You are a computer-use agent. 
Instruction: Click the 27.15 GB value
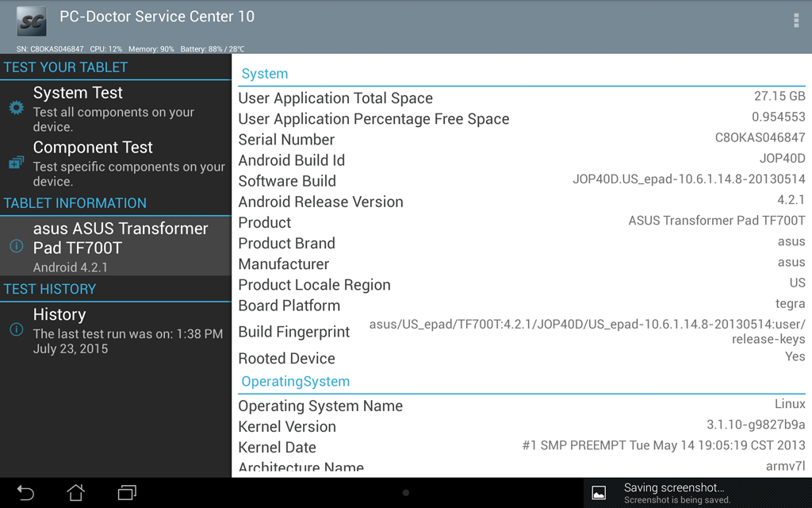click(779, 96)
